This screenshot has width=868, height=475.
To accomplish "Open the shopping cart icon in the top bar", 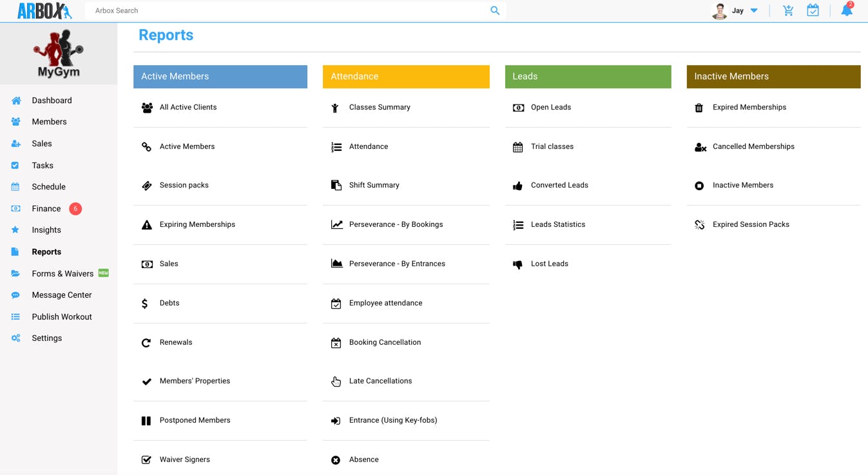I will point(787,10).
